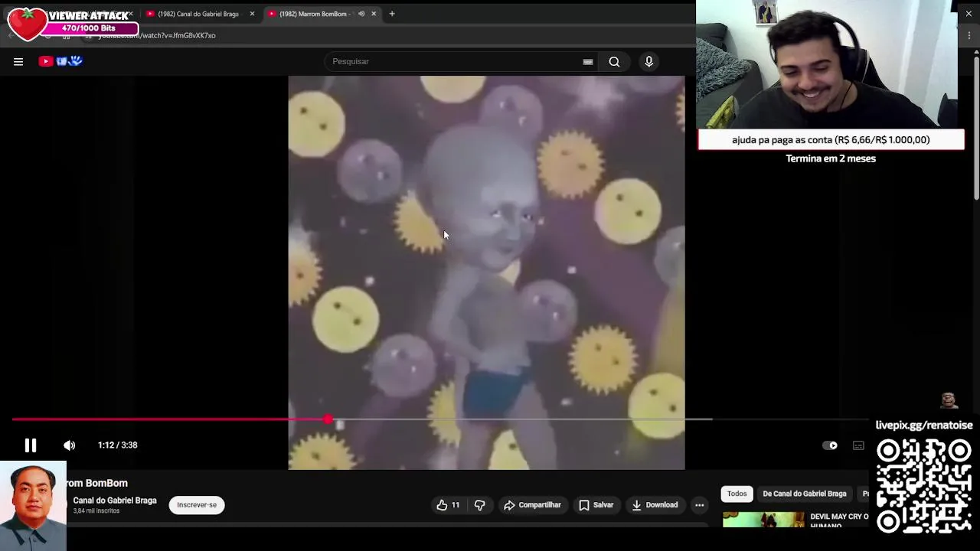Mute the video volume speaker

[70, 445]
